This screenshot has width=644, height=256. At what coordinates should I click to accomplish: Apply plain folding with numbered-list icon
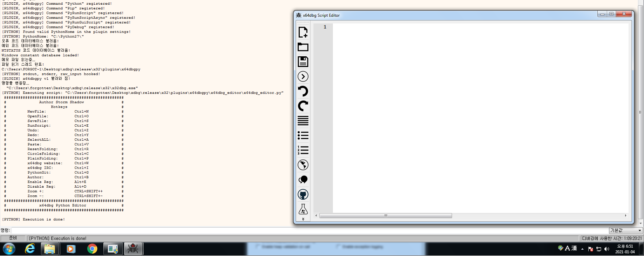[303, 150]
